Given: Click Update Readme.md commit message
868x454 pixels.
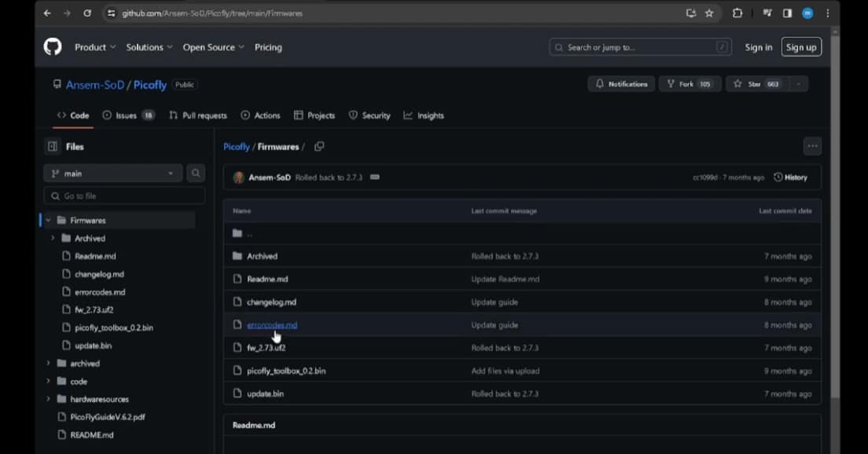Looking at the screenshot, I should coord(505,280).
